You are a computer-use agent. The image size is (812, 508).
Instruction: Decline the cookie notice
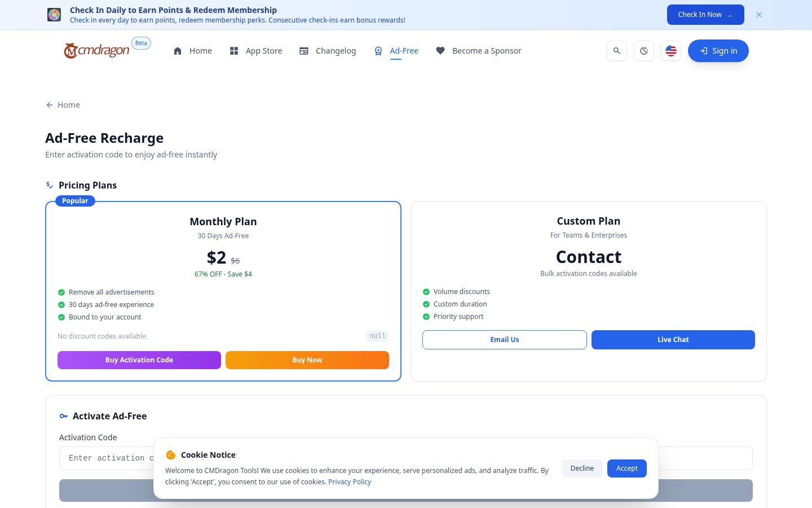[582, 468]
